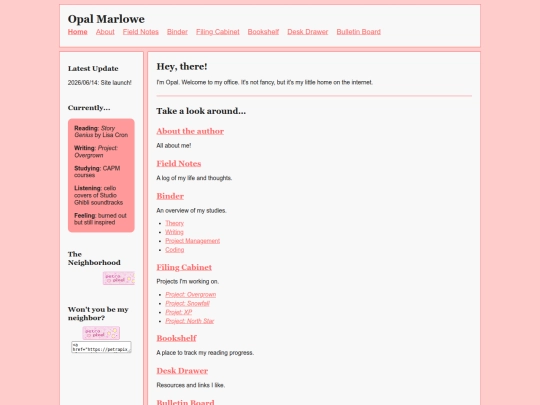Open the Desk Drawer heading link

click(x=182, y=371)
